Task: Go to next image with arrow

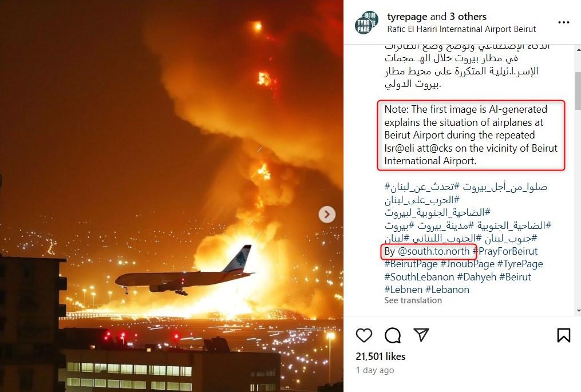Action: click(x=327, y=214)
